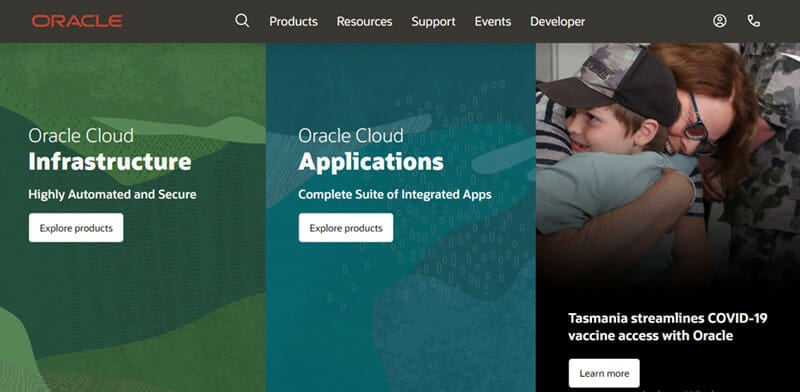Click Explore products under Infrastructure

76,228
